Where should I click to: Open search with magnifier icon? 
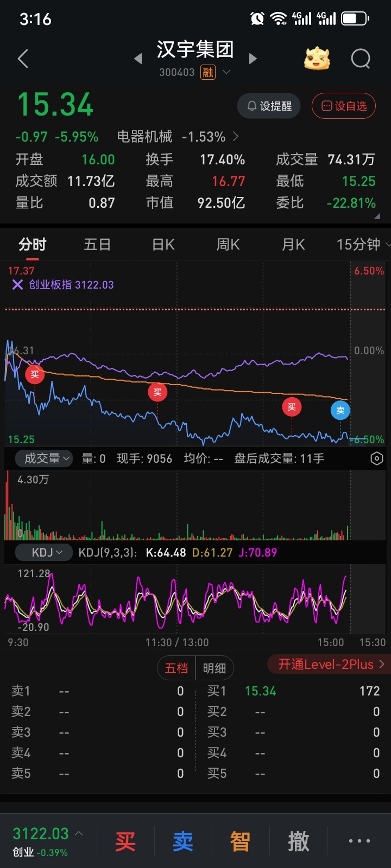[361, 59]
